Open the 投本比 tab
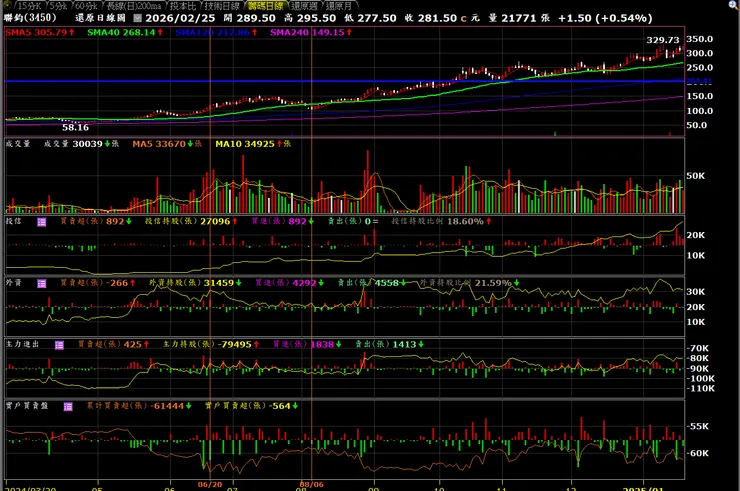 [x=183, y=6]
